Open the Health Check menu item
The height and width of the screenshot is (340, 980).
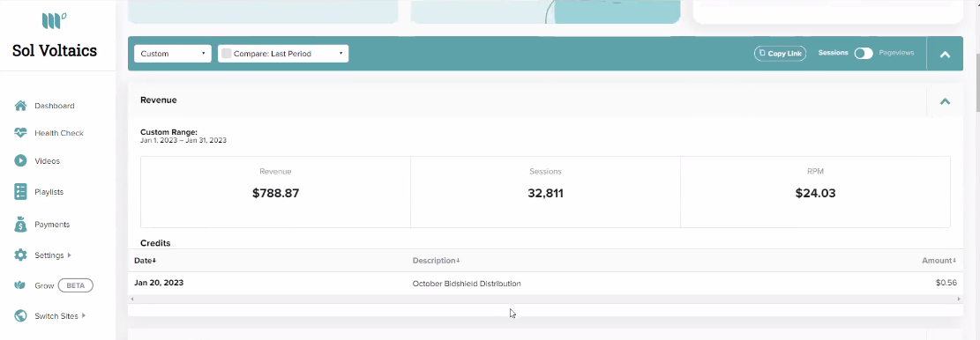(59, 133)
